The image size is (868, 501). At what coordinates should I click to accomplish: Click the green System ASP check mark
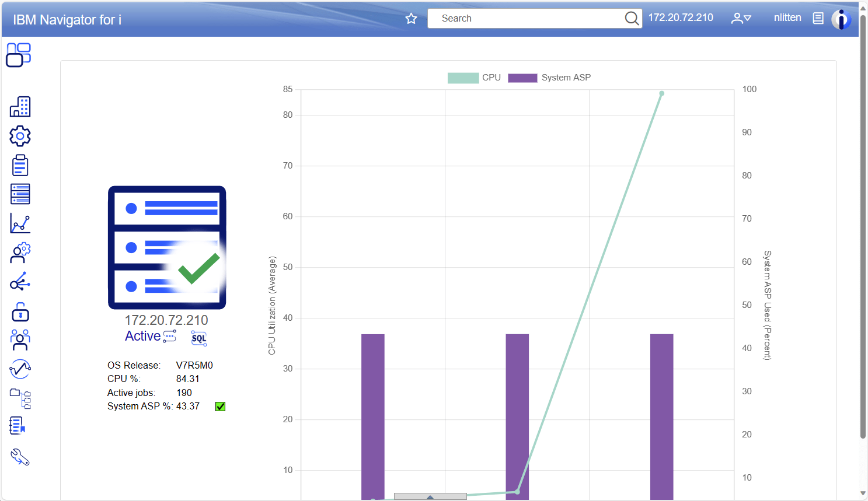pyautogui.click(x=220, y=407)
